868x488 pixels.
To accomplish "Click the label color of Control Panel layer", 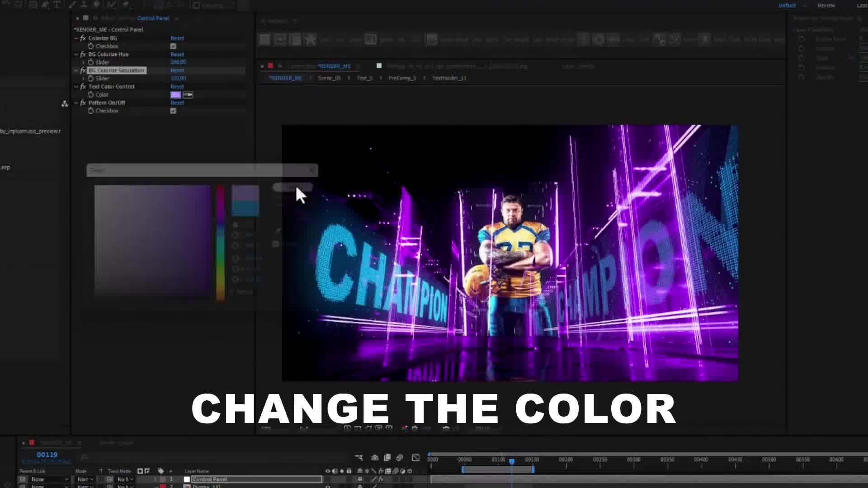I will click(163, 479).
